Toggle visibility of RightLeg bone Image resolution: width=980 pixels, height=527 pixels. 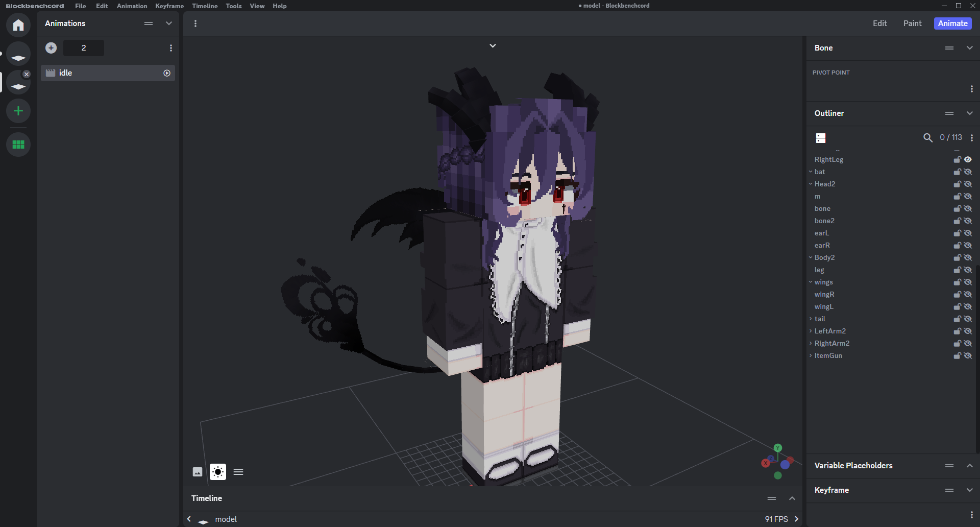click(x=968, y=159)
